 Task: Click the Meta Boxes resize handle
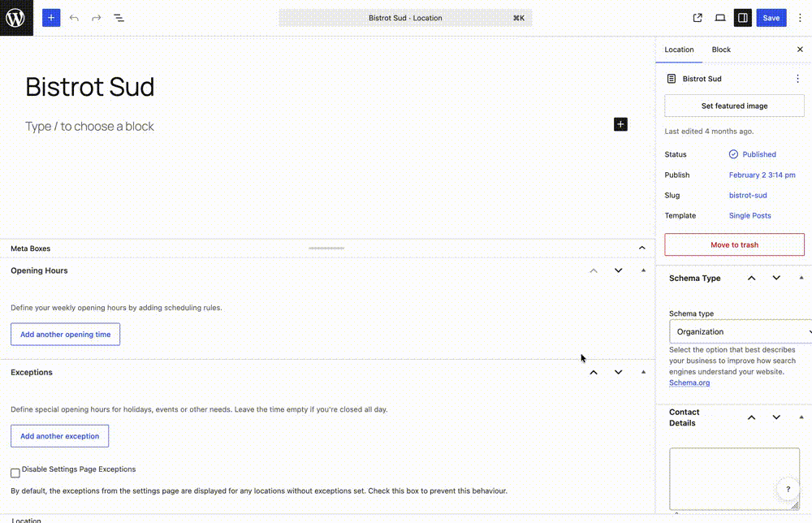[326, 248]
